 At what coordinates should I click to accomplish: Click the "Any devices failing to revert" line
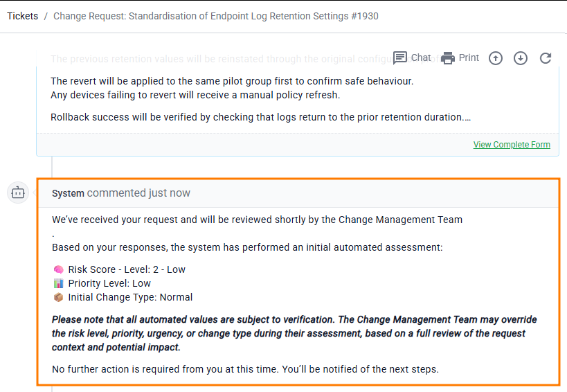click(195, 95)
